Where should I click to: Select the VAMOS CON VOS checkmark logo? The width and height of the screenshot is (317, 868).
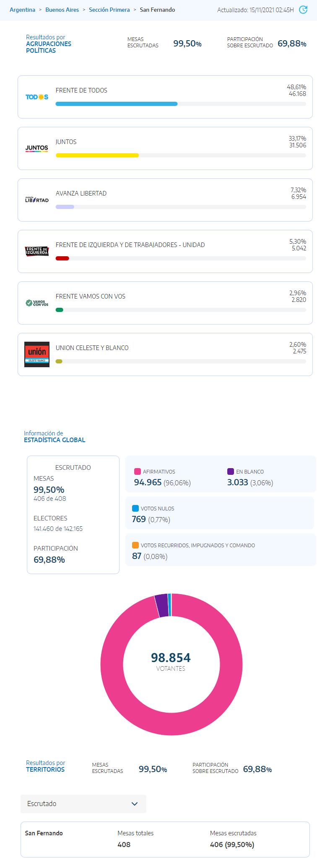[28, 302]
